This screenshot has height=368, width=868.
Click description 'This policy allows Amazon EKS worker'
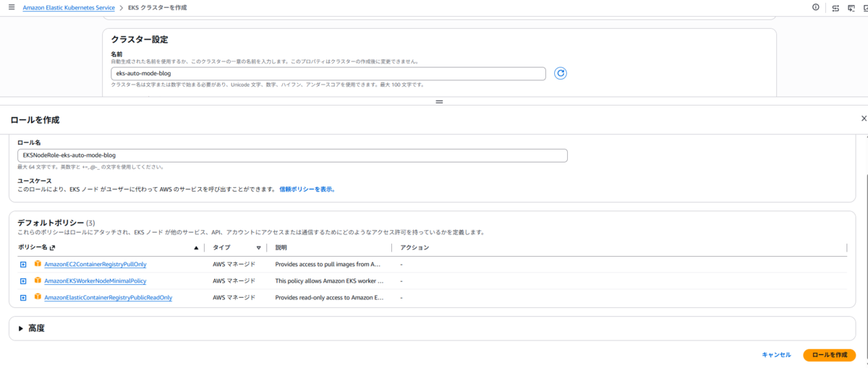click(x=329, y=281)
